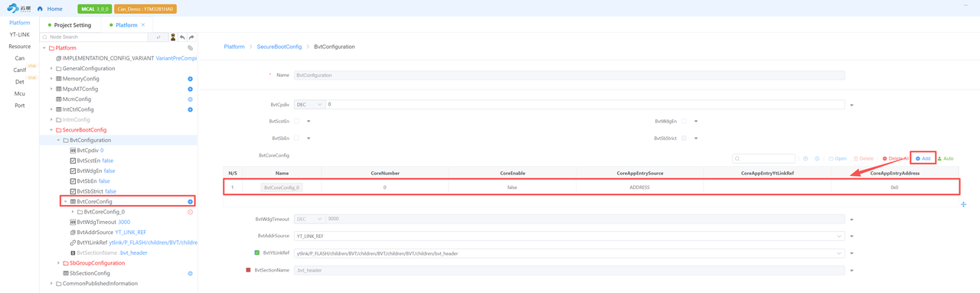980x293 pixels.
Task: Uncheck the green BvtYtLinkRef checkbox
Action: (x=257, y=252)
